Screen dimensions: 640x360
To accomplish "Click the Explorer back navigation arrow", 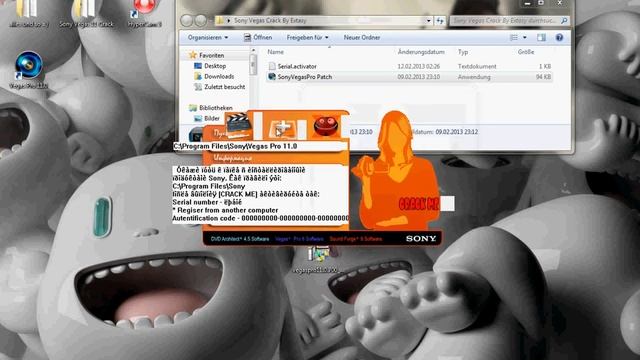I will (187, 20).
